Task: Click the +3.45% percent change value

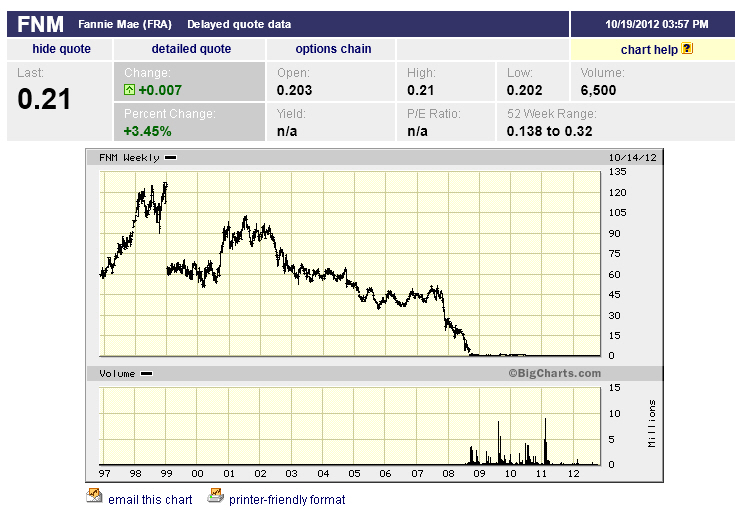Action: [148, 131]
